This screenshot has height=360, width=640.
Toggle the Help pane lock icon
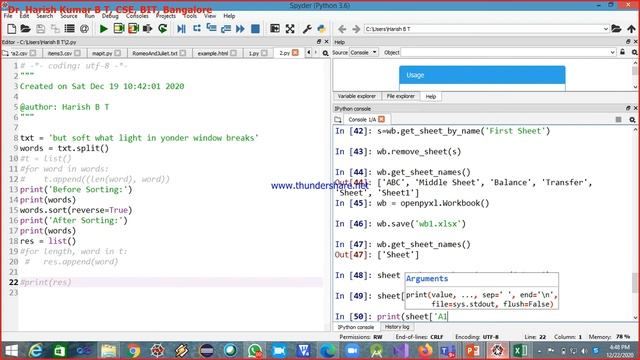pos(622,52)
